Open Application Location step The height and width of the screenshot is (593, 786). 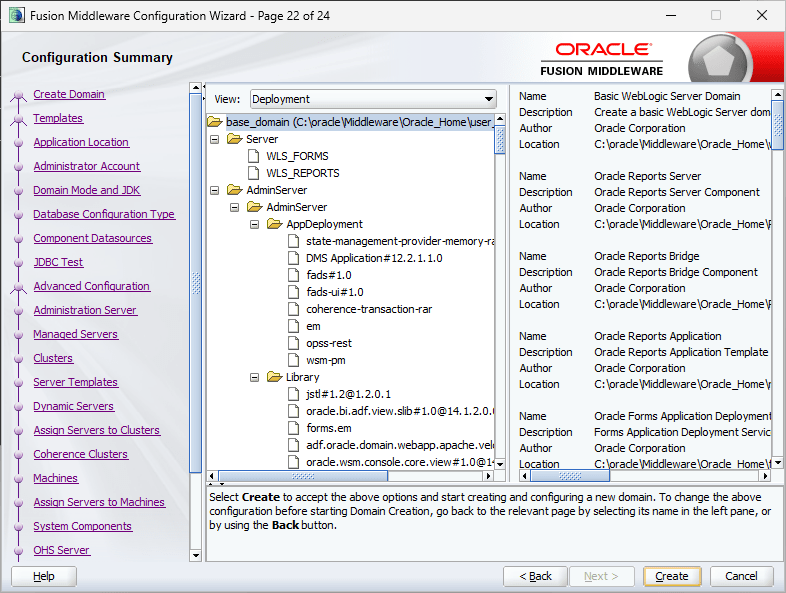[x=81, y=142]
